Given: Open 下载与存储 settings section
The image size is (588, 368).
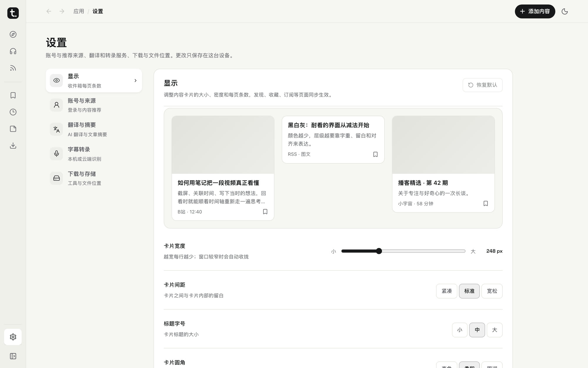Looking at the screenshot, I should (x=94, y=178).
